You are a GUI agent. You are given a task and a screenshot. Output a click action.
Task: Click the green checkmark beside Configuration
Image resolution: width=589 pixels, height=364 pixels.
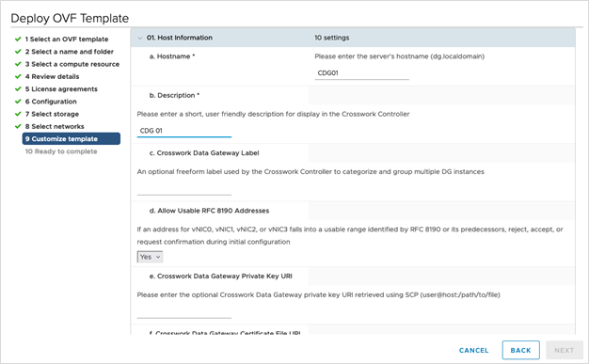click(18, 101)
